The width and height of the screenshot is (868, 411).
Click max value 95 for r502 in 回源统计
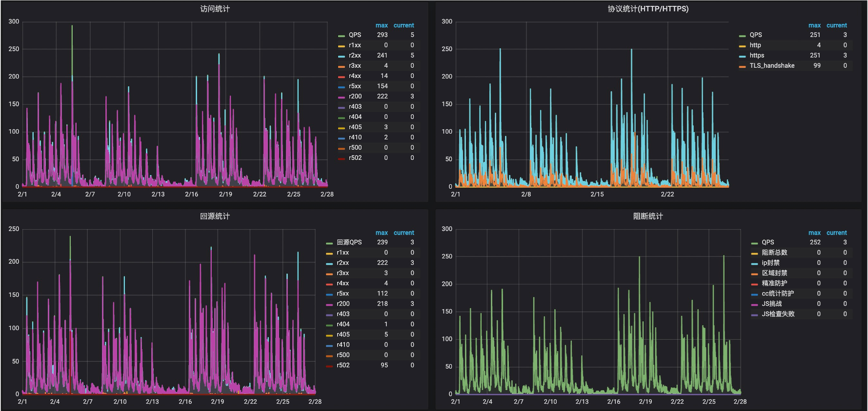click(x=384, y=365)
